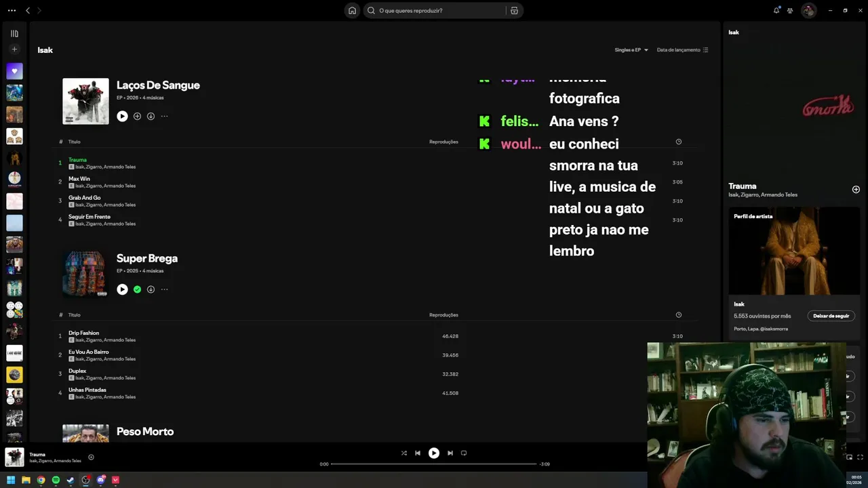Open the Browse icon beside search
Viewport: 868px width, 488px height.
514,10
